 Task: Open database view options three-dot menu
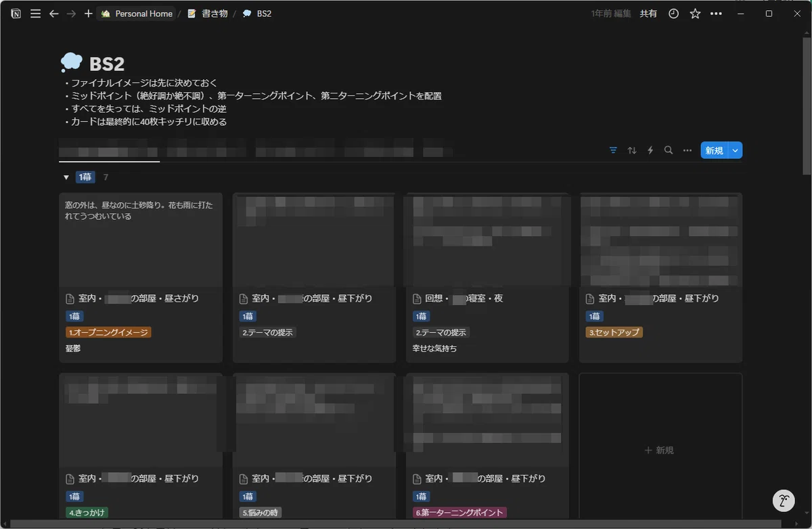[x=687, y=150]
